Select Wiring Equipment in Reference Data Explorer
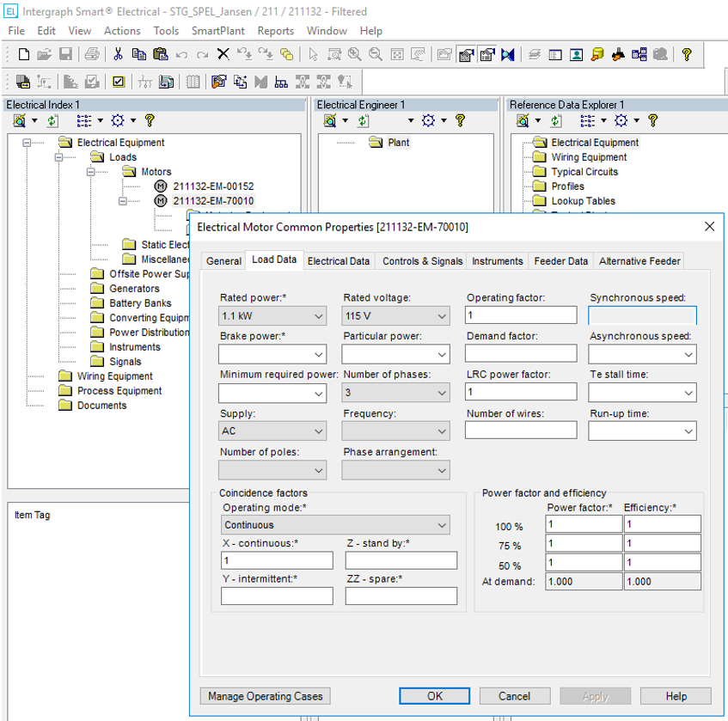The height and width of the screenshot is (721, 728). [x=589, y=157]
